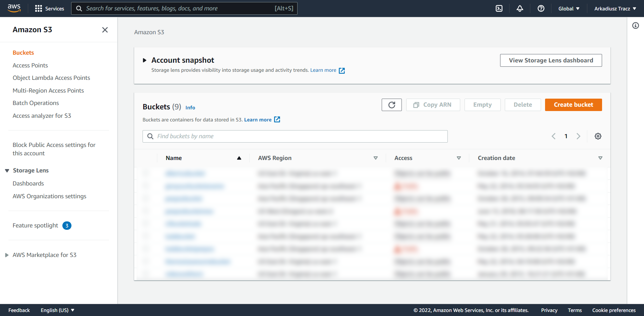Open the Feature spotlight badge 3
644x316 pixels.
click(67, 226)
